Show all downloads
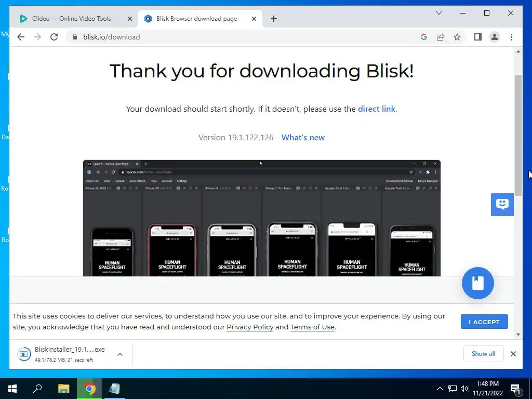The height and width of the screenshot is (399, 532). tap(484, 354)
